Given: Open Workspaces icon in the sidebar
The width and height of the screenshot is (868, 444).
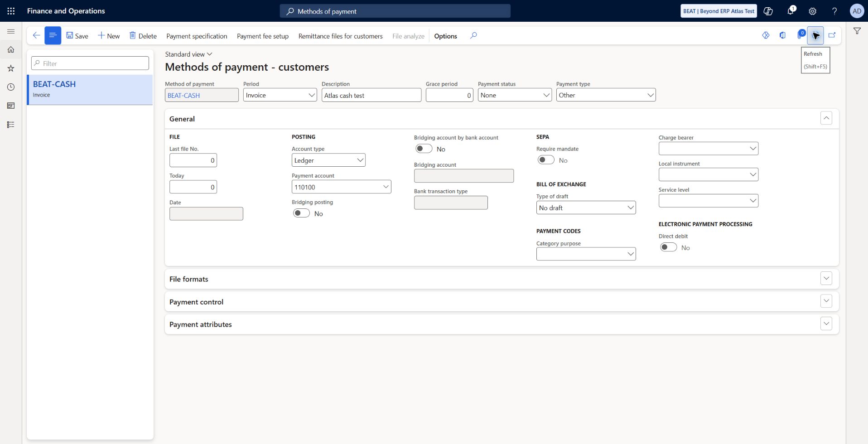Looking at the screenshot, I should point(11,106).
